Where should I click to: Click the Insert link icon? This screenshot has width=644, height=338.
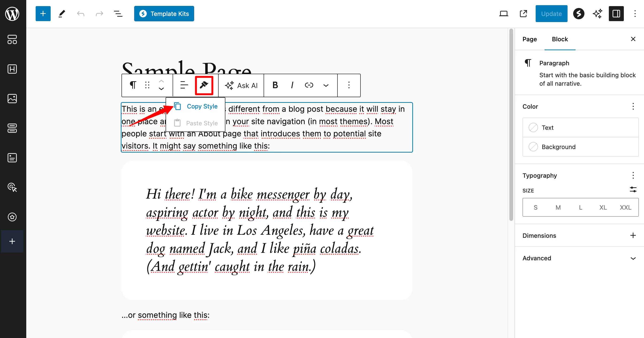click(310, 85)
